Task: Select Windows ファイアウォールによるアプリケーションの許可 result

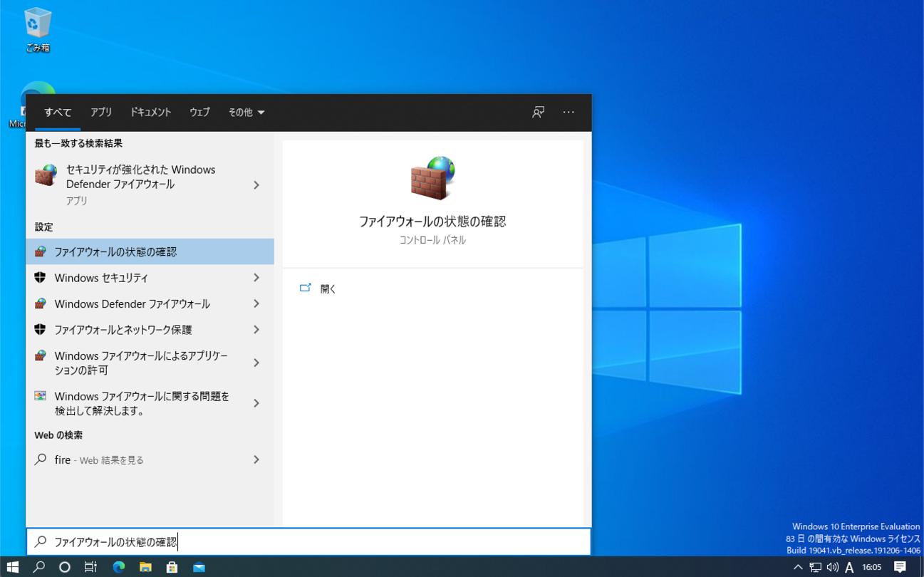Action: [x=150, y=363]
